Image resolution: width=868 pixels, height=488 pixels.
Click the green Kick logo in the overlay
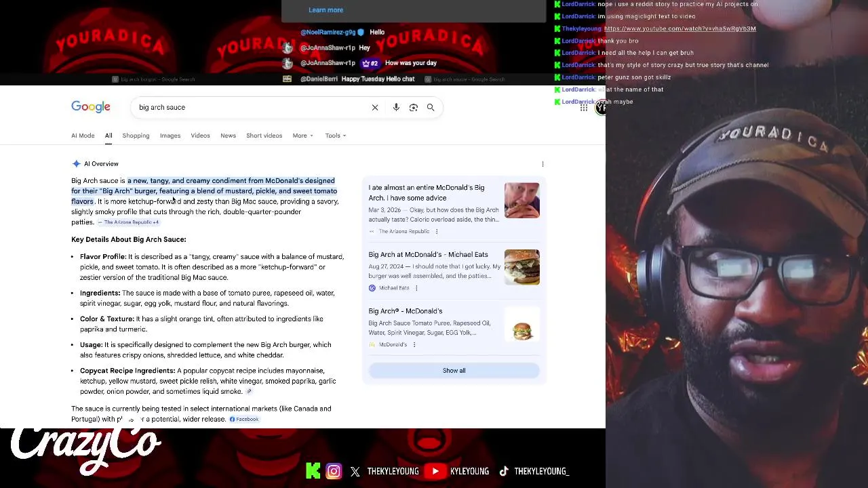[313, 471]
